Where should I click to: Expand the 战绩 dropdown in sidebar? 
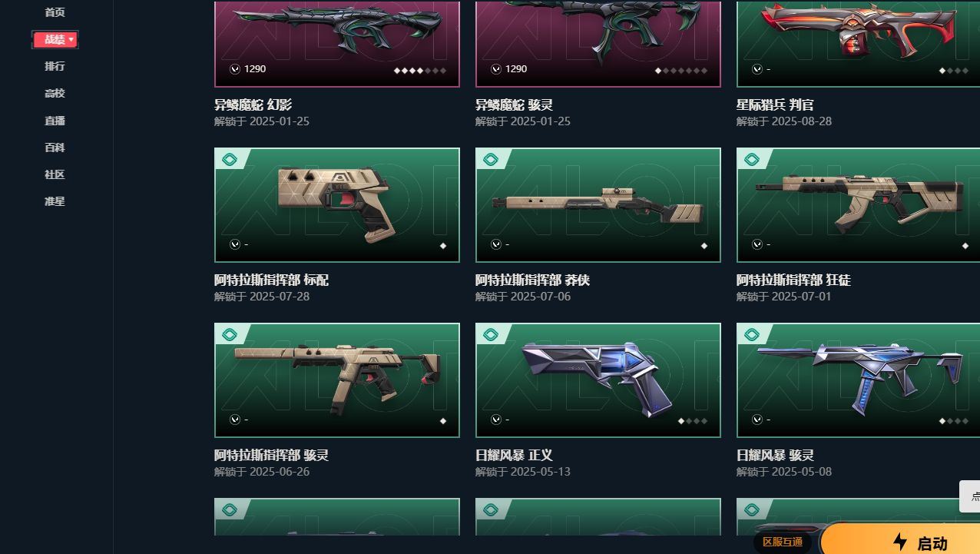55,39
